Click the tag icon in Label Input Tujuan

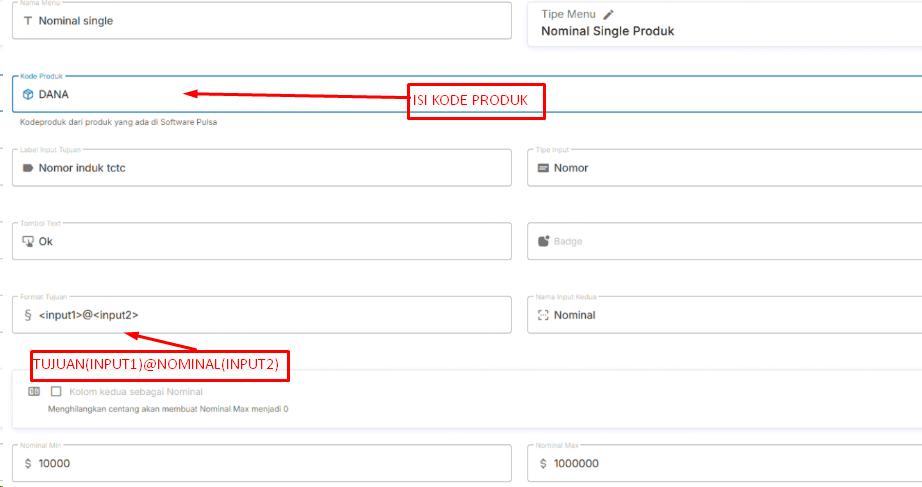pos(28,168)
